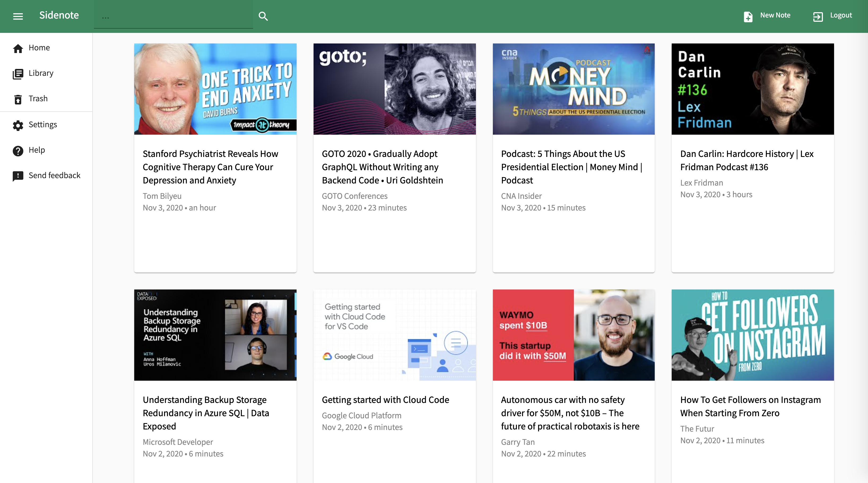Image resolution: width=868 pixels, height=483 pixels.
Task: Click the Send feedback speech icon
Action: [18, 176]
